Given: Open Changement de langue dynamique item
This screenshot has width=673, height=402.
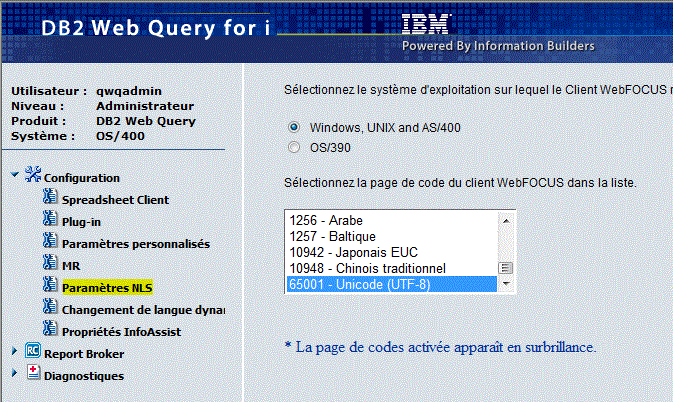Looking at the screenshot, I should pos(143,310).
